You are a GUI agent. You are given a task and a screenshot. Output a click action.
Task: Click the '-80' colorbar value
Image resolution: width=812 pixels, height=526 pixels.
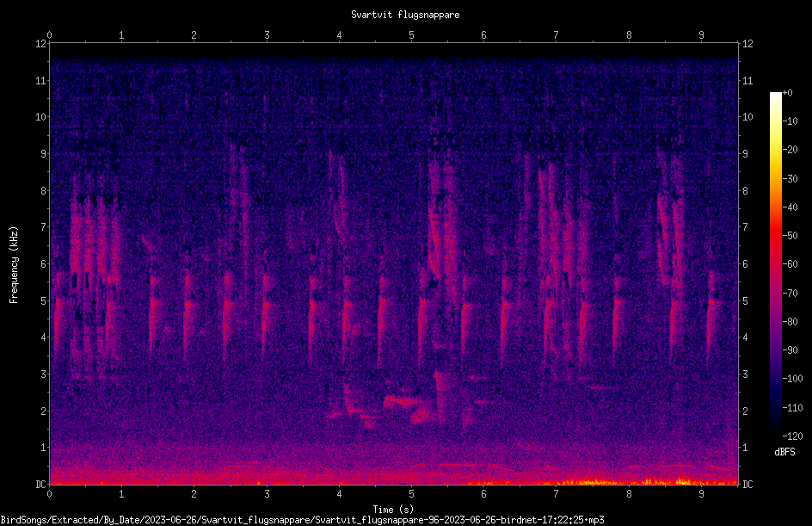(790, 322)
